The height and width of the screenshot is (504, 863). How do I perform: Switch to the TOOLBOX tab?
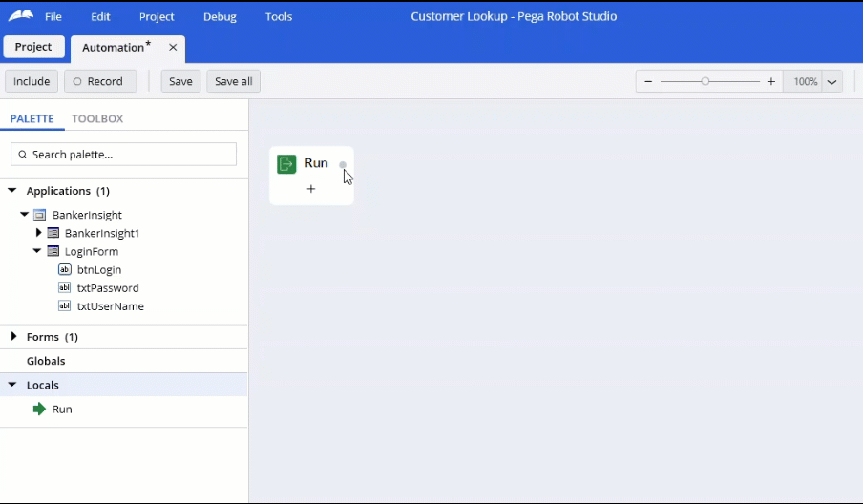click(97, 119)
